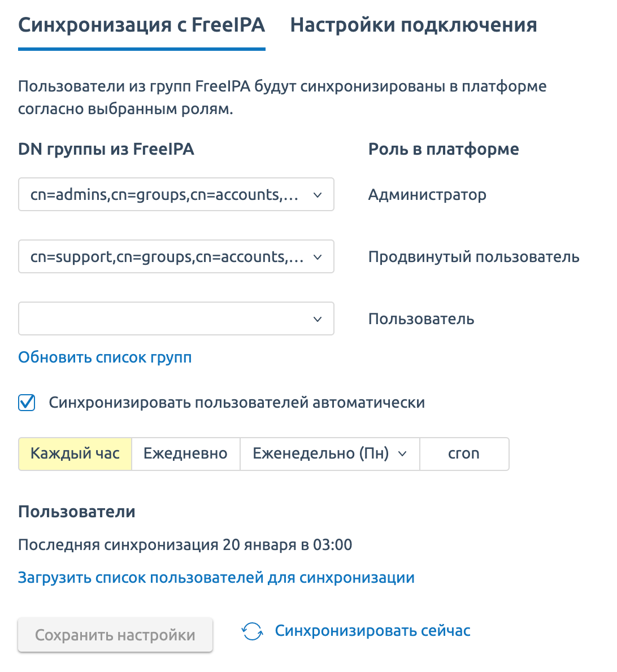Viewport: 617px width, 672px height.
Task: Toggle automatic user synchronization checkbox
Action: [x=27, y=403]
